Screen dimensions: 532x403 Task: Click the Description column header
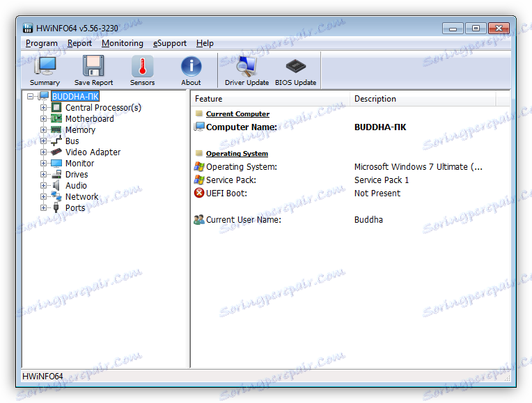pyautogui.click(x=423, y=99)
